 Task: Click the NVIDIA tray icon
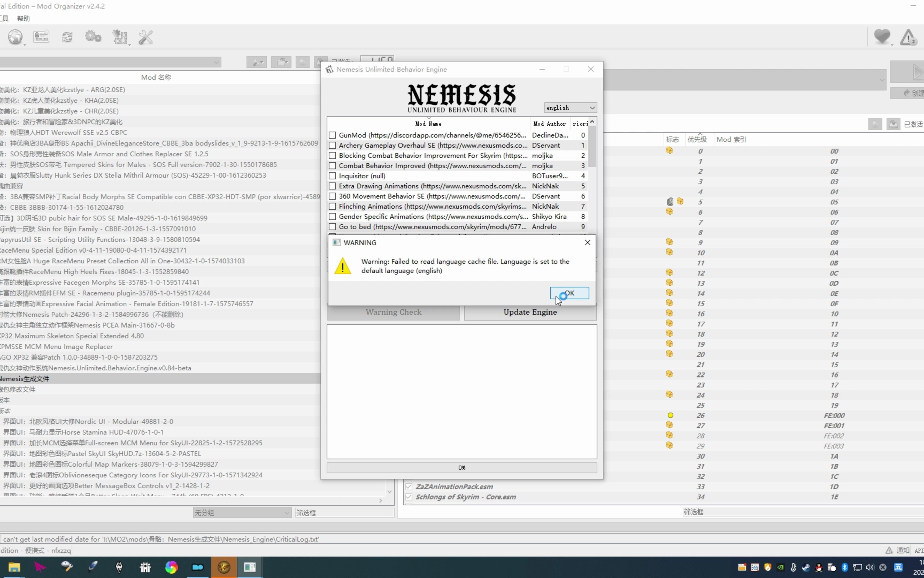(781, 567)
